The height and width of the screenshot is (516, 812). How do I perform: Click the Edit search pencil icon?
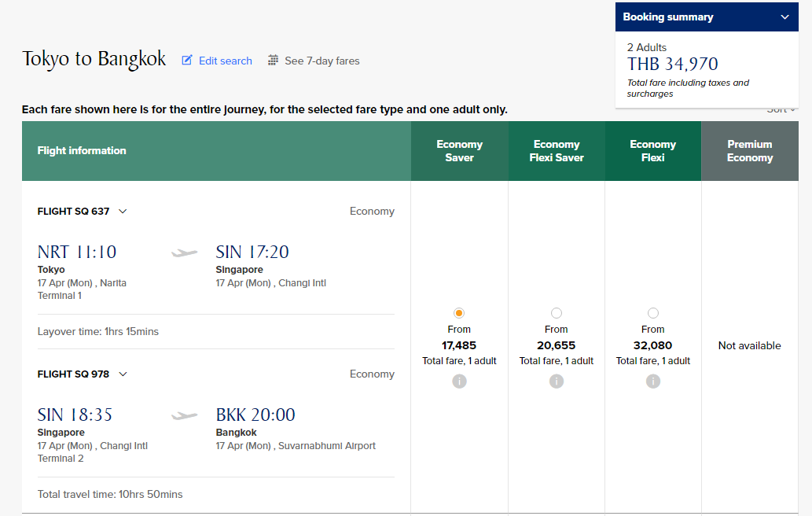pos(186,60)
